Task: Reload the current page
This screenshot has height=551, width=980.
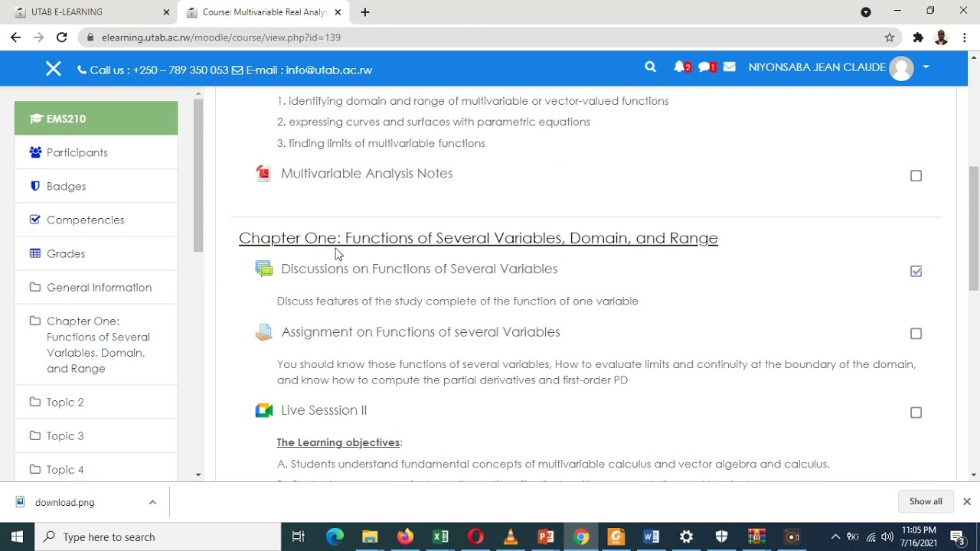Action: click(x=61, y=37)
